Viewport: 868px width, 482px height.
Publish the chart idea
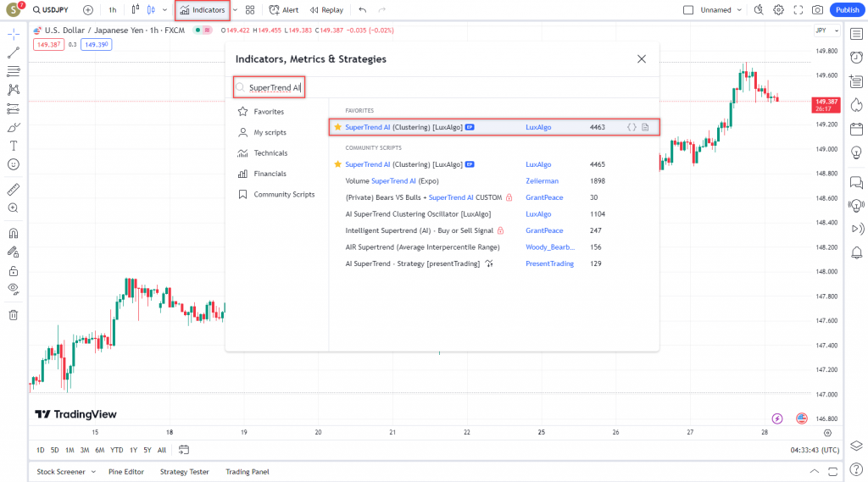(847, 10)
